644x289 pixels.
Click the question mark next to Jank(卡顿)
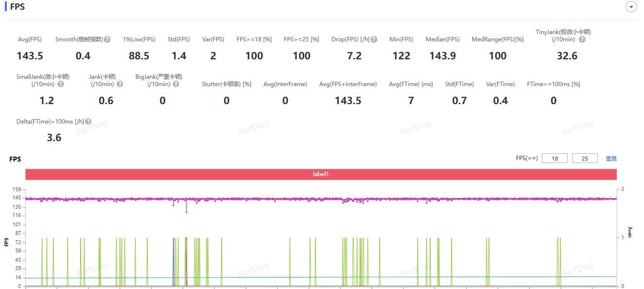tap(120, 84)
